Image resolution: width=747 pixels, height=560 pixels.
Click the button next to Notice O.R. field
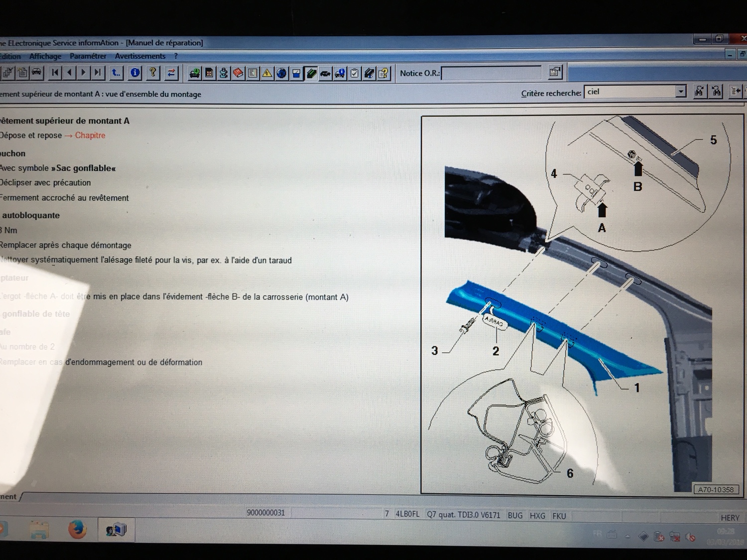(555, 73)
